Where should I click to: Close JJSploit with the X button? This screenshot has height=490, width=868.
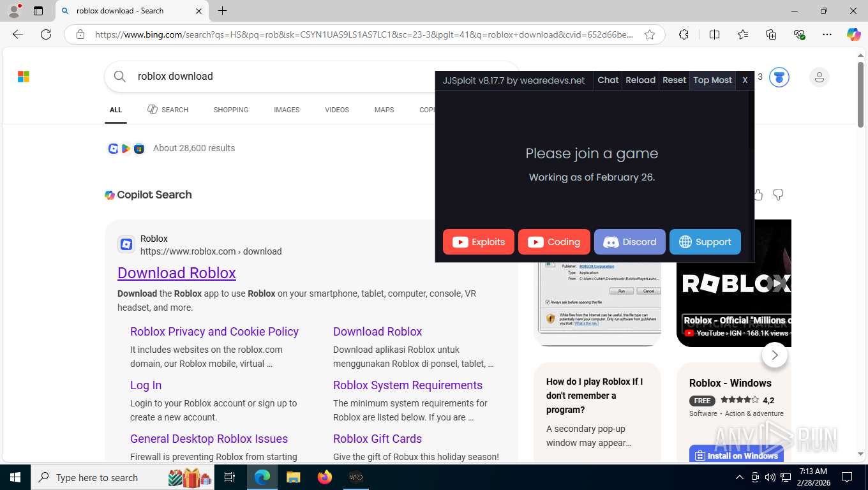745,80
